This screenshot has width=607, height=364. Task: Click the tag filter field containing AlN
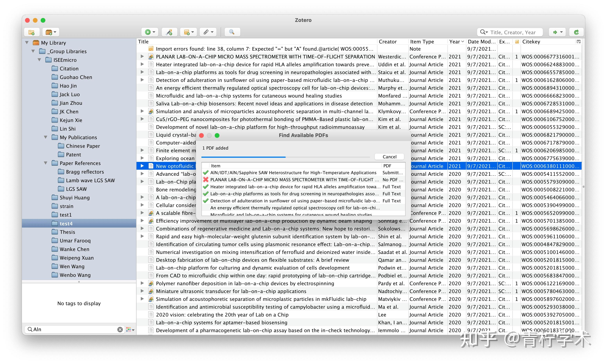[x=75, y=329]
